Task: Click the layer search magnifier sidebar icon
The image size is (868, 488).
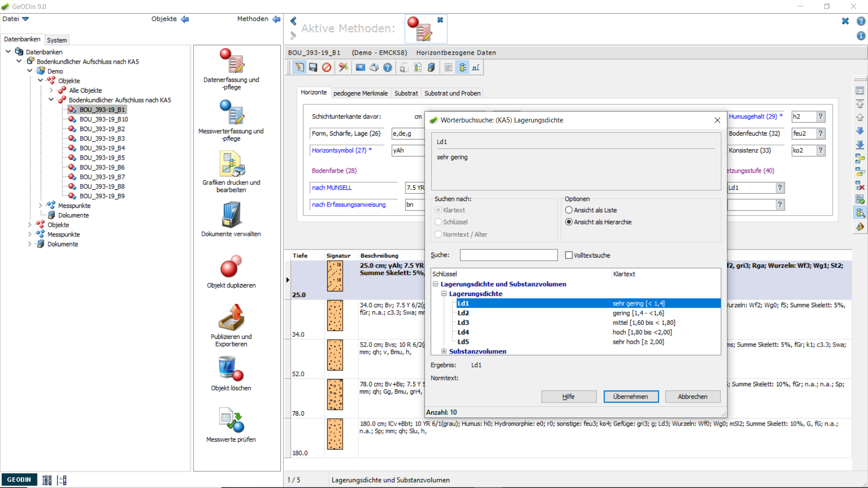Action: (860, 212)
